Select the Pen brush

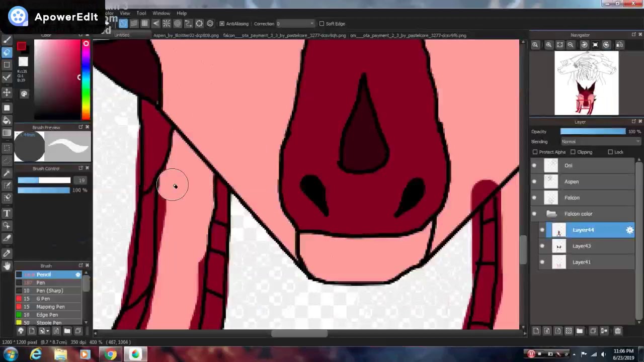pos(48,283)
